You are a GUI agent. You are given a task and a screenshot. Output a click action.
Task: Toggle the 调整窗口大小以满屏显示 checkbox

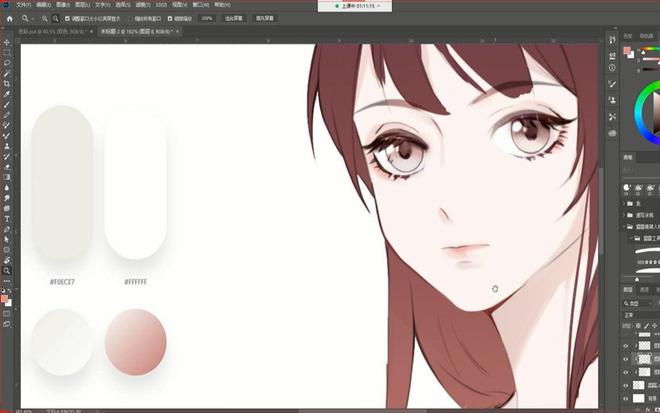pos(68,18)
